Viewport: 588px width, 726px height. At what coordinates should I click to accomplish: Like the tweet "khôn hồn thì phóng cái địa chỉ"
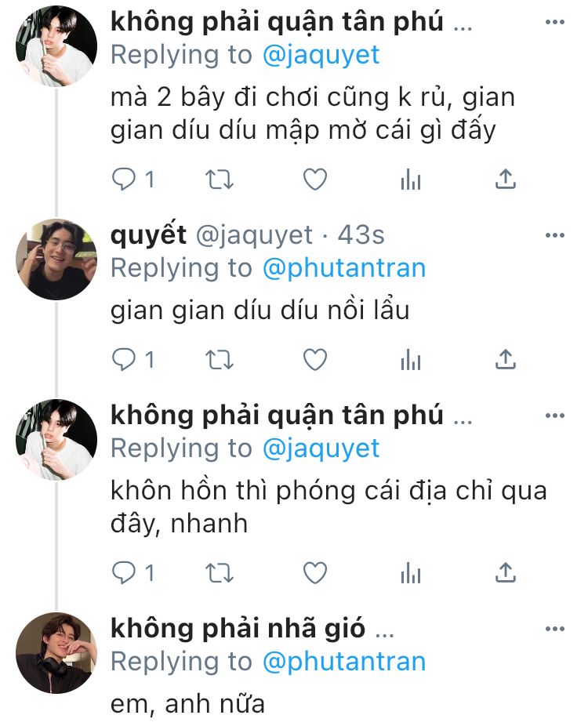pyautogui.click(x=315, y=573)
